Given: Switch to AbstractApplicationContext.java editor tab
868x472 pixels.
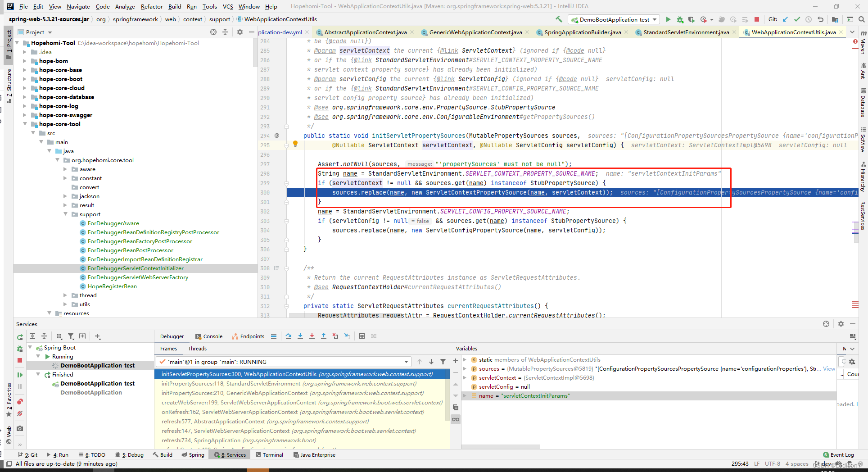Looking at the screenshot, I should pos(366,32).
